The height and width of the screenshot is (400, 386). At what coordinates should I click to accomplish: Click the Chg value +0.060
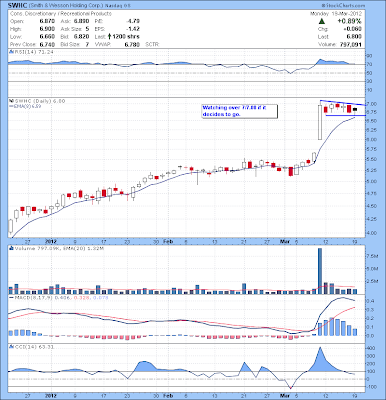(x=353, y=29)
